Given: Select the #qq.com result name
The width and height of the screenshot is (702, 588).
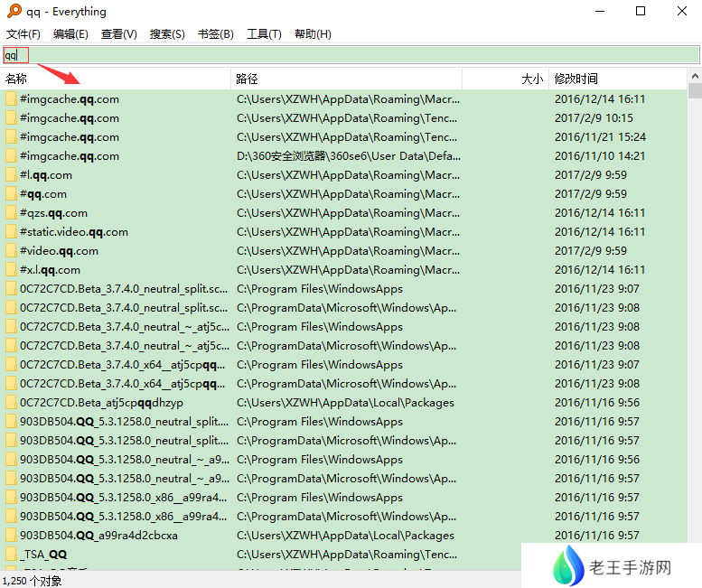Looking at the screenshot, I should [x=43, y=194].
